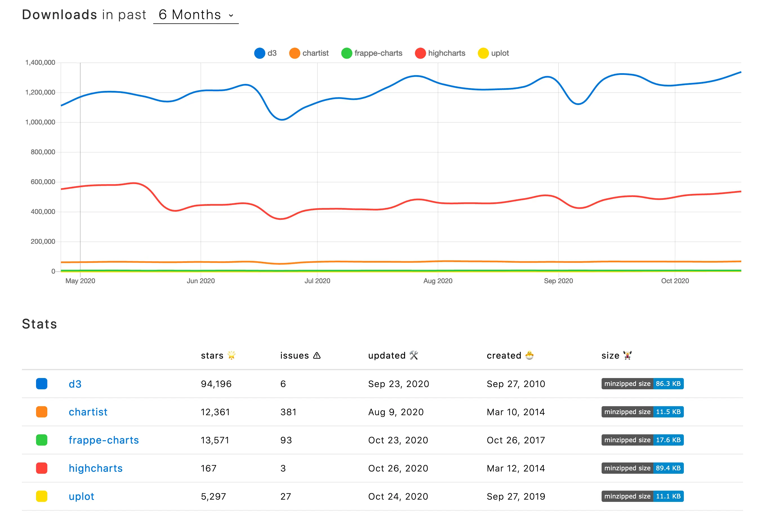The height and width of the screenshot is (532, 761).
Task: Click frappe-charts updated date Oct 23, 2020
Action: 399,440
